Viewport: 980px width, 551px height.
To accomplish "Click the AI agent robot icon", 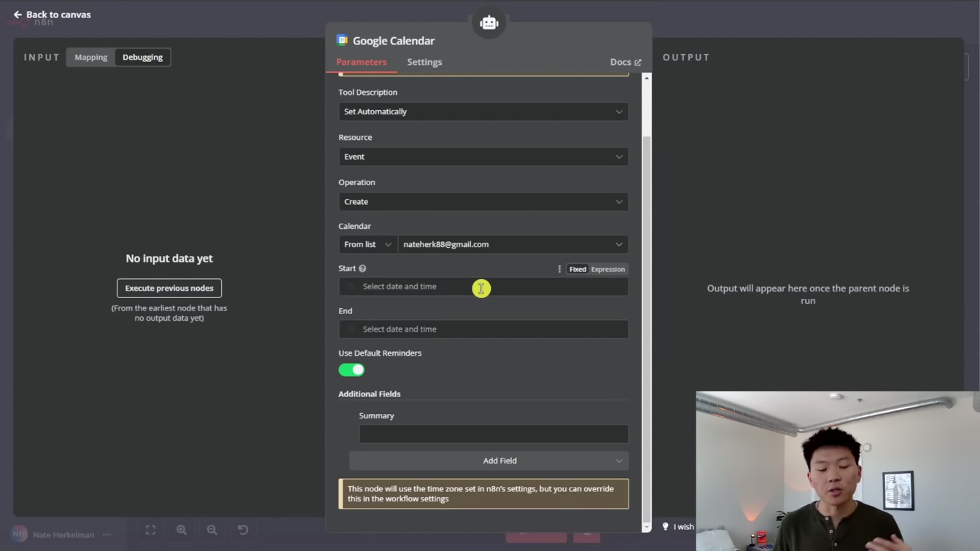I will pos(489,23).
